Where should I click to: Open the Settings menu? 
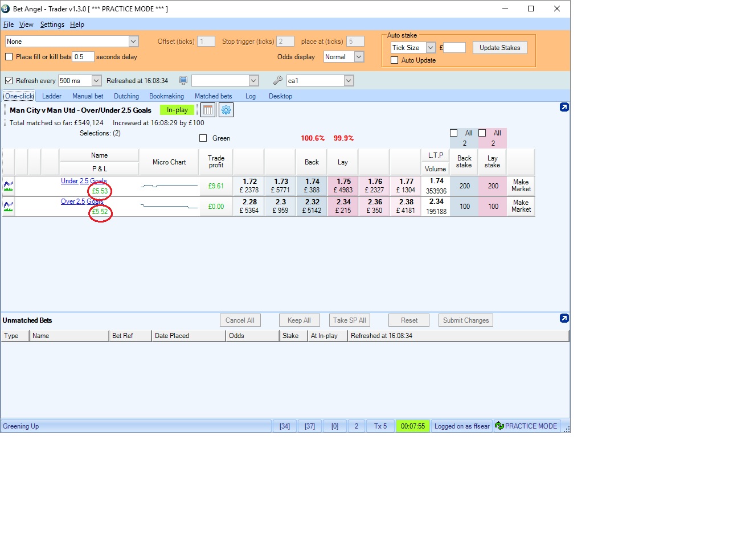(52, 24)
